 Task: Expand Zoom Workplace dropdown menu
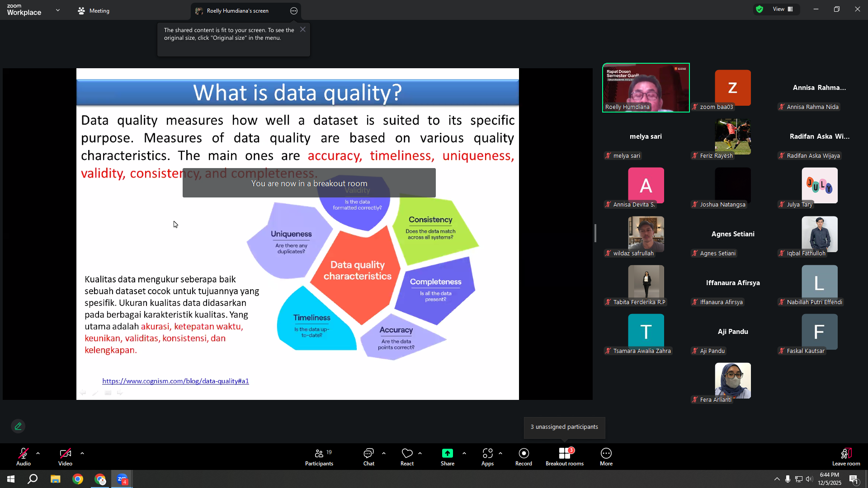click(58, 10)
